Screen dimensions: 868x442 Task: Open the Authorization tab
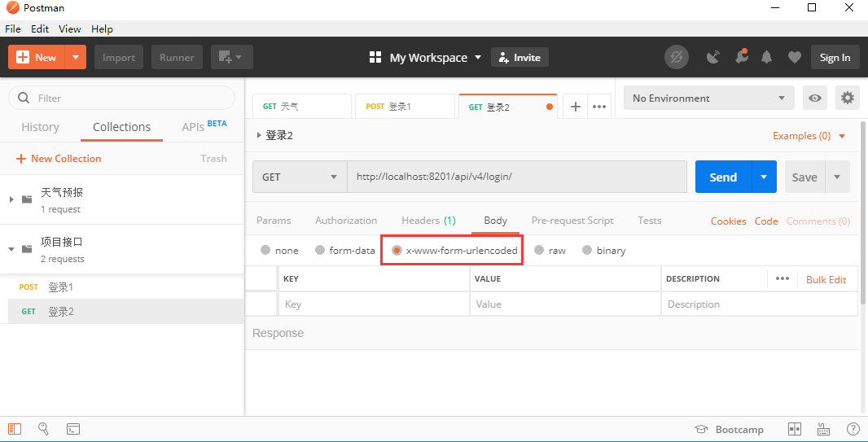346,220
